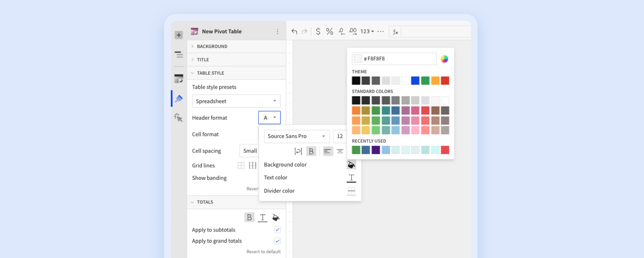
Task: Pick the blue theme color swatch
Action: [x=415, y=81]
